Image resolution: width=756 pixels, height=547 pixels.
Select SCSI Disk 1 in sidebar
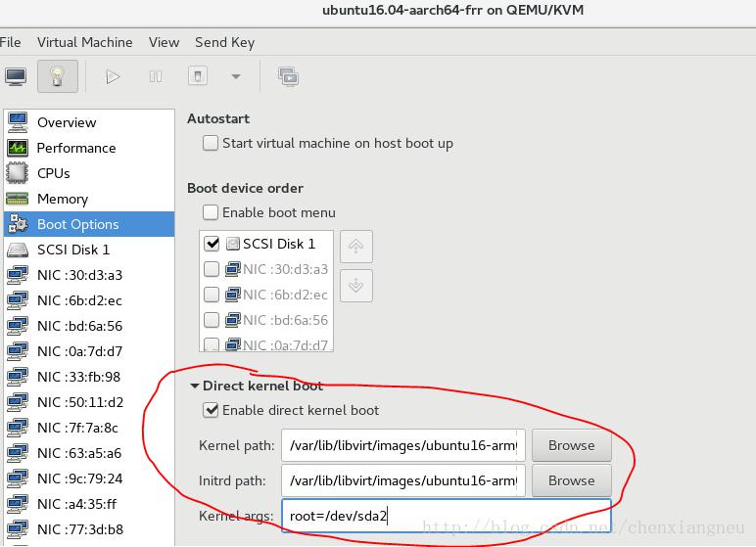89,250
